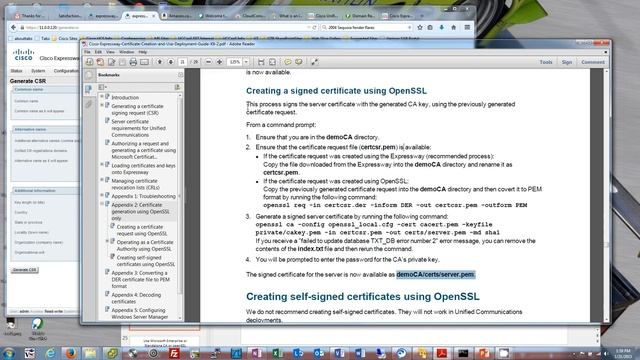Click the sticky note comment icon
Screen dimensions: 640x360
[288, 62]
